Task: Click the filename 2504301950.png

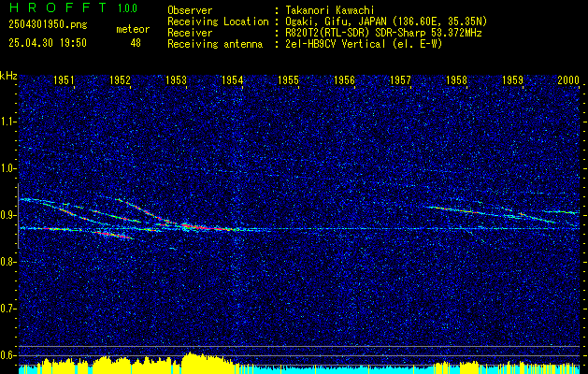Action: [48, 25]
